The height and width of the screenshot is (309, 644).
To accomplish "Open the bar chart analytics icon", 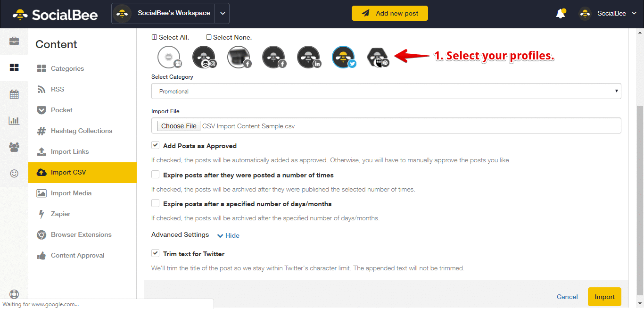I will pos(14,121).
